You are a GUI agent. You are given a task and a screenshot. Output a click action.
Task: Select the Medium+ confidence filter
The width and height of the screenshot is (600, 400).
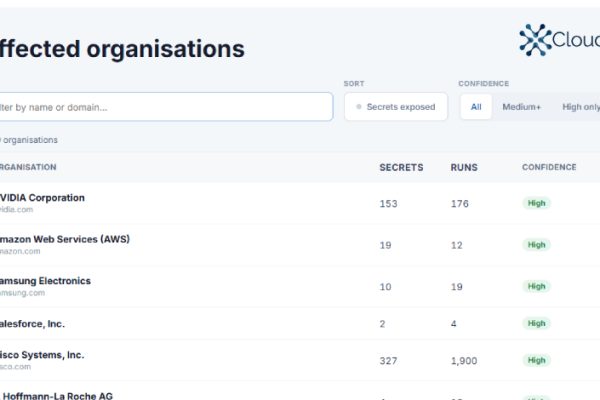pos(522,107)
